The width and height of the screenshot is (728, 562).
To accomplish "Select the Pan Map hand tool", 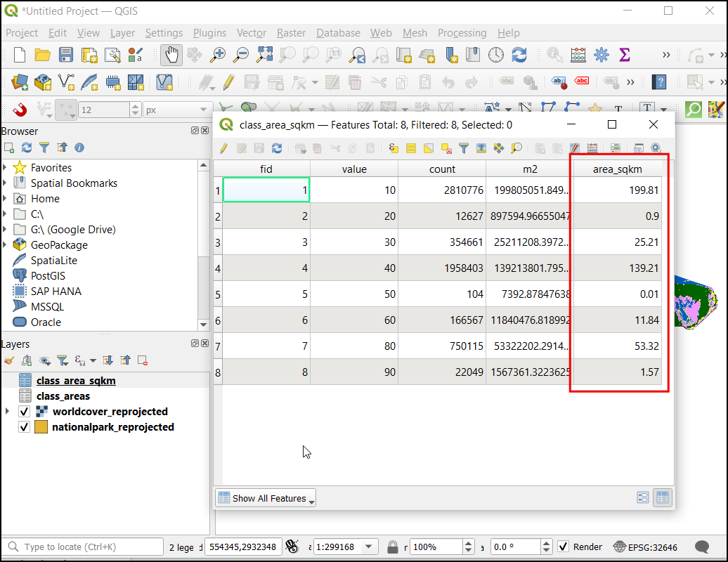I will point(171,55).
